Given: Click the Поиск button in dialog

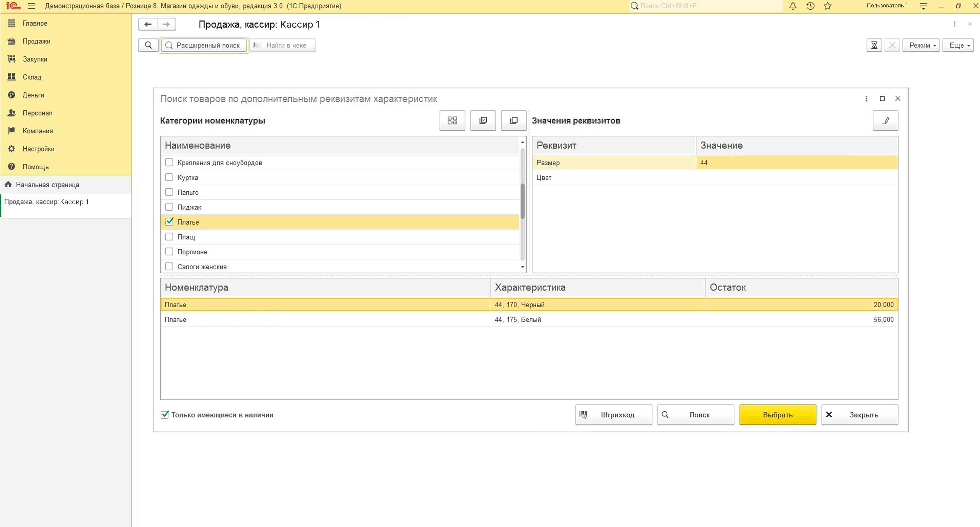Looking at the screenshot, I should 695,415.
